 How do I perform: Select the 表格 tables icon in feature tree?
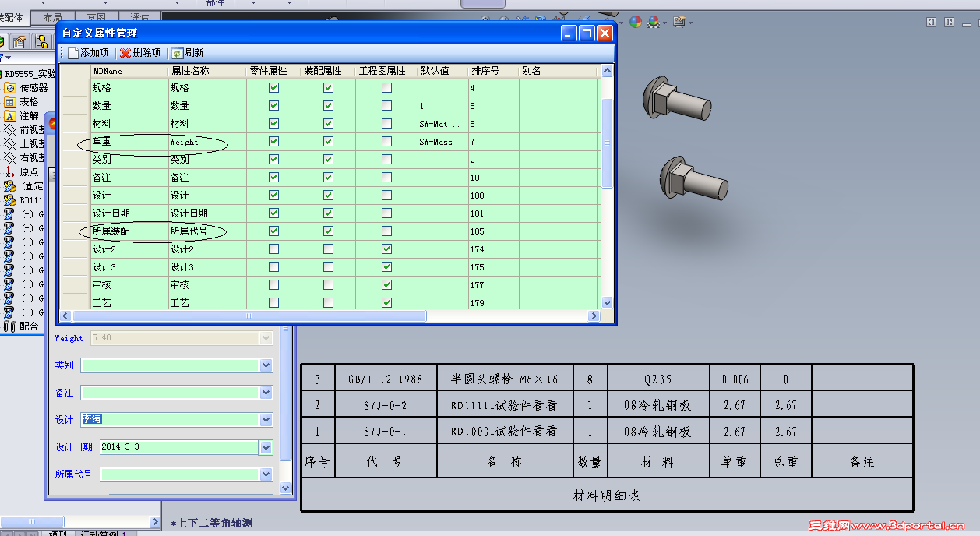10,102
